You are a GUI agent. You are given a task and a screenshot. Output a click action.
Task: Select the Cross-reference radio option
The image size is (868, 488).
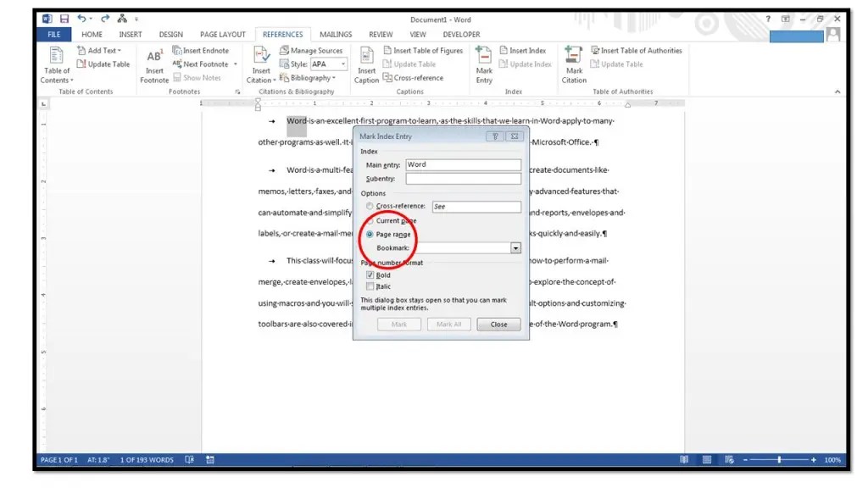(x=370, y=206)
